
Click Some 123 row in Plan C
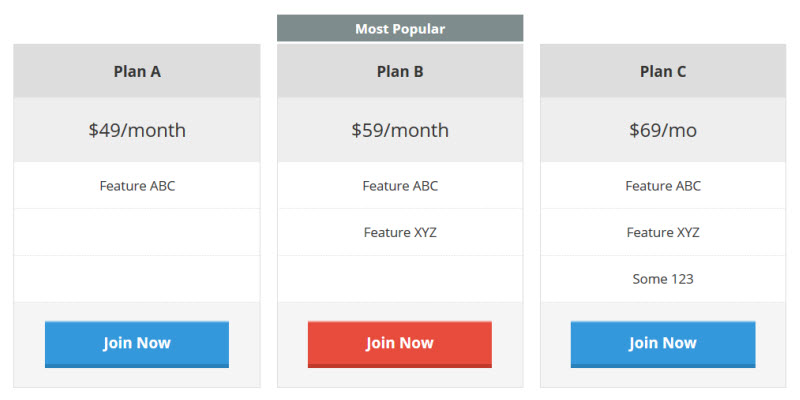(x=663, y=279)
